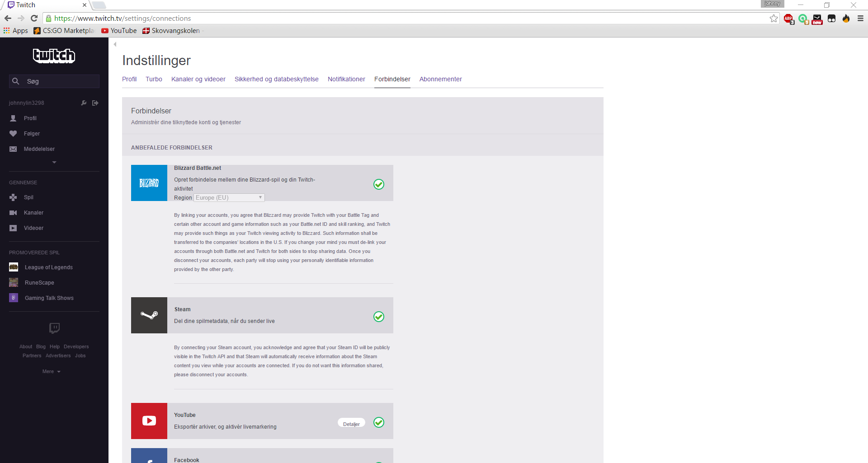Open the Kanaler og videoer tab
Image resolution: width=868 pixels, height=463 pixels.
point(198,79)
